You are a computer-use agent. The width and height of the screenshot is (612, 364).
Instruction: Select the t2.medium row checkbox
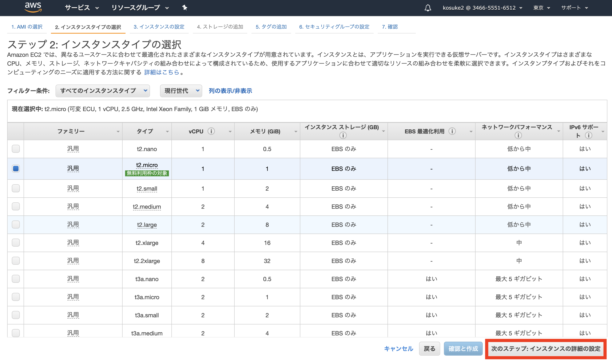16,206
